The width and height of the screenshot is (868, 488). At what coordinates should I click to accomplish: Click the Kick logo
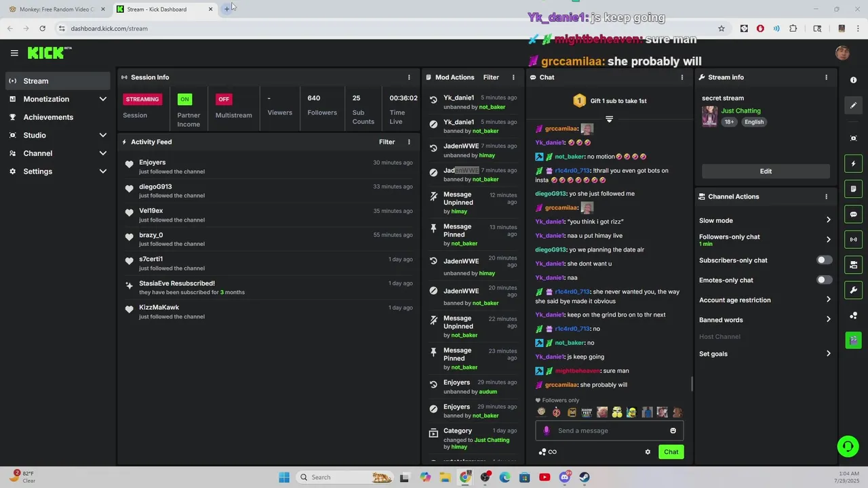[x=49, y=53]
